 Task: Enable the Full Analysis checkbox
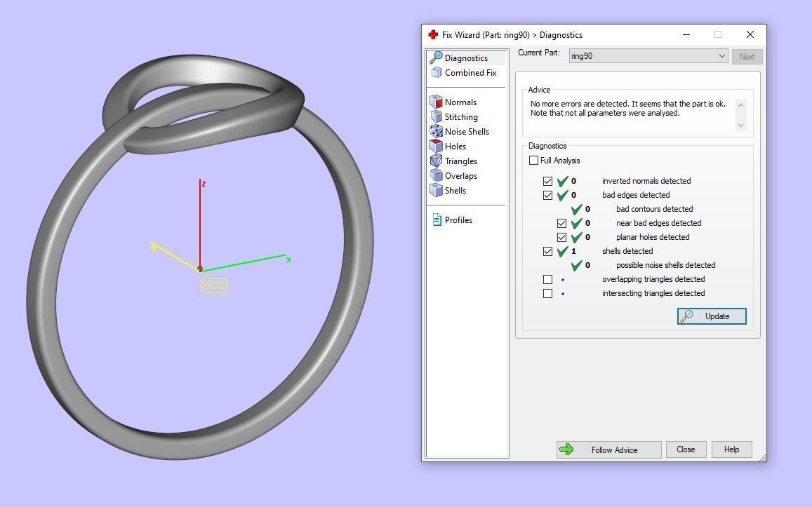pos(534,161)
